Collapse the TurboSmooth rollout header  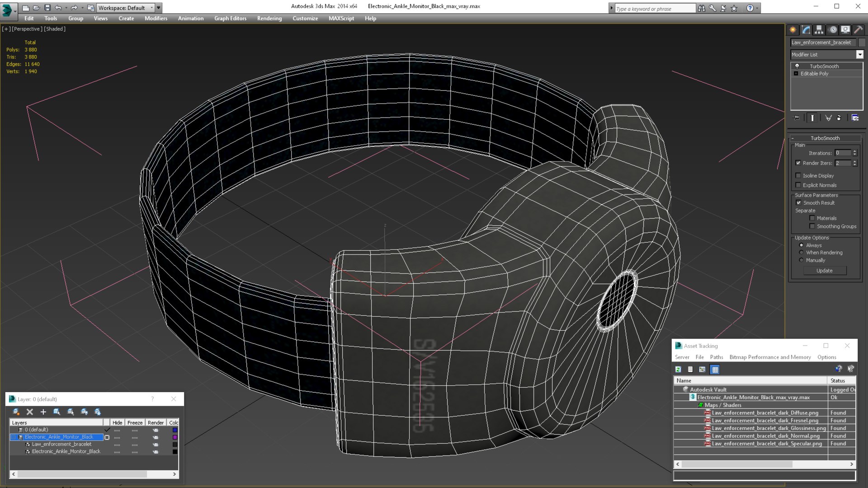point(825,138)
